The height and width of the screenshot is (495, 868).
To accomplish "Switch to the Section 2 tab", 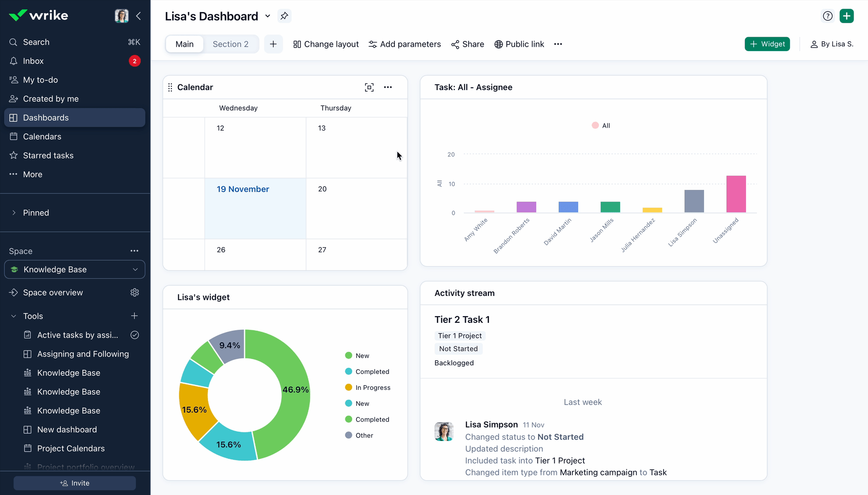I will (x=231, y=44).
